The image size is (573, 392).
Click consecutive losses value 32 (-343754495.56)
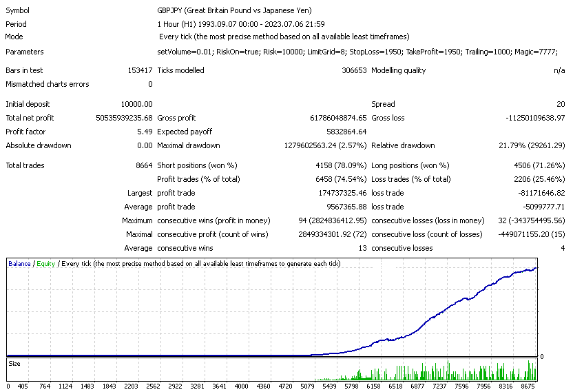point(532,221)
